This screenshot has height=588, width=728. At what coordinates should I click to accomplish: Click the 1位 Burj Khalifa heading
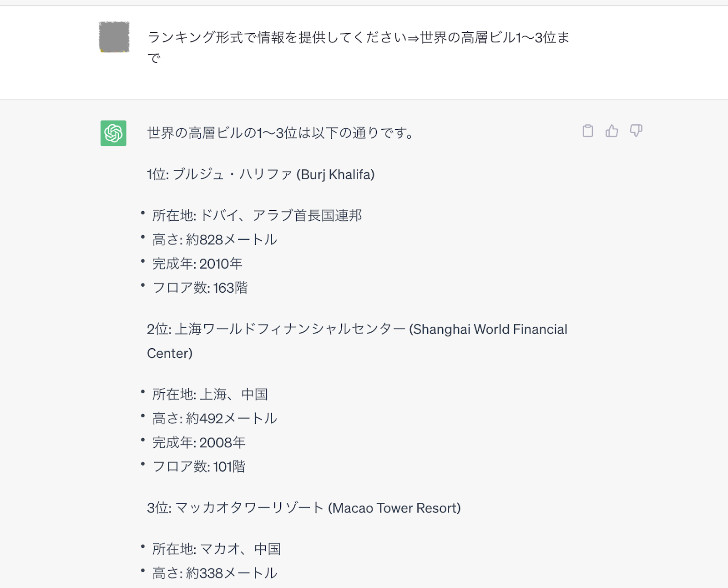coord(261,175)
